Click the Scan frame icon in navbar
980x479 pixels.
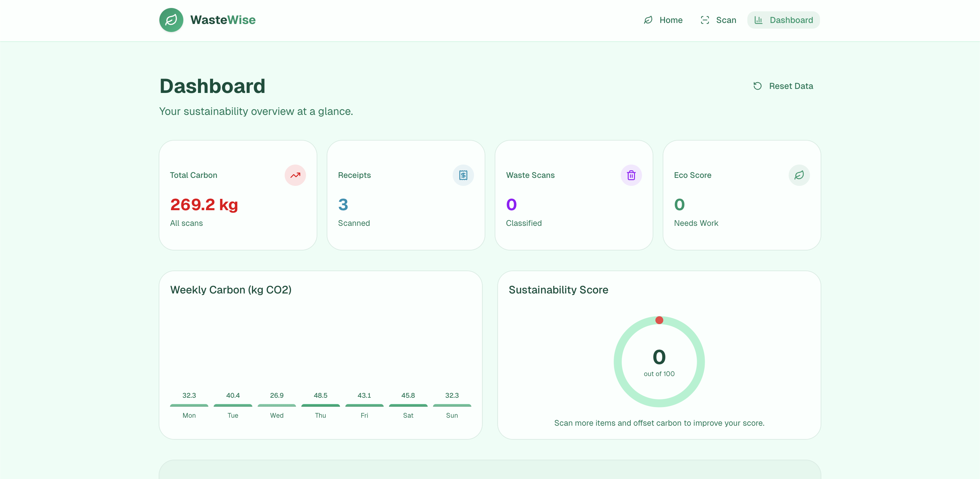[x=705, y=20]
